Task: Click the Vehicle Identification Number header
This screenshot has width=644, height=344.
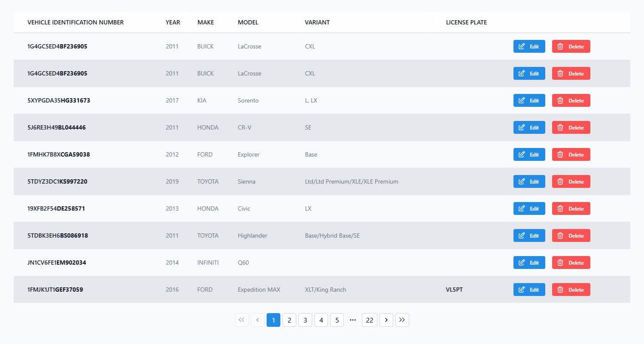Action: coord(76,22)
